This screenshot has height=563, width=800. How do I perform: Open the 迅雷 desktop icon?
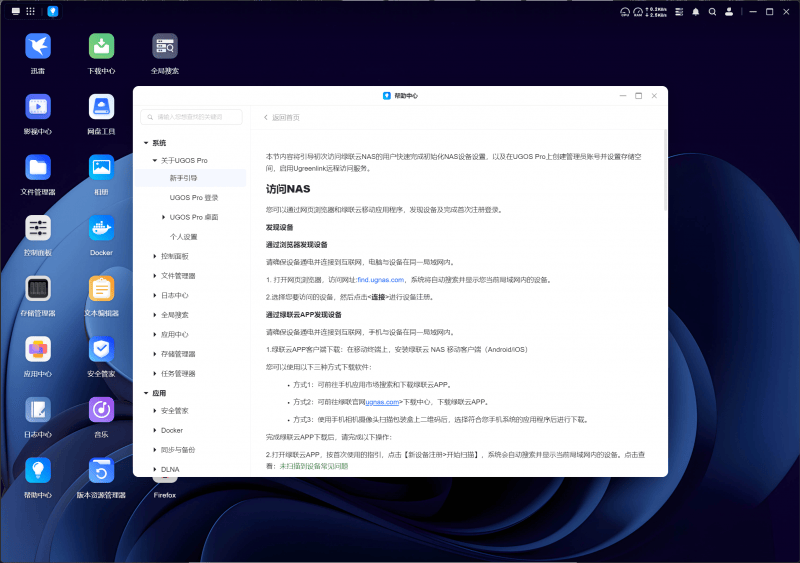coord(38,46)
